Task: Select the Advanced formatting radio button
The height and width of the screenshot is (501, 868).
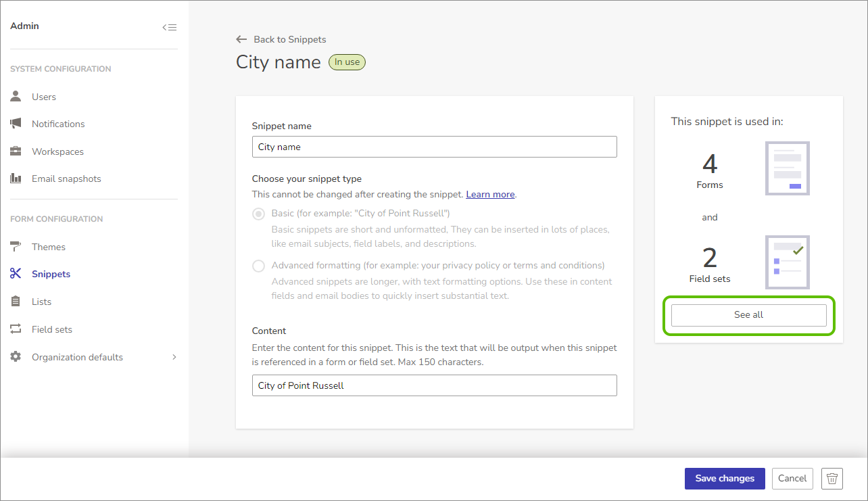Action: (258, 266)
